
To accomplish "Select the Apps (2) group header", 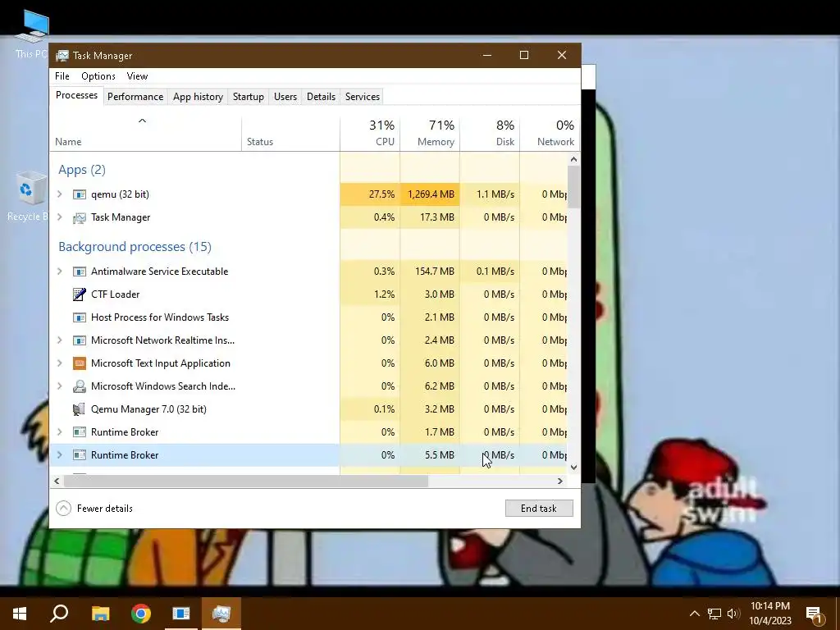I will pos(82,170).
